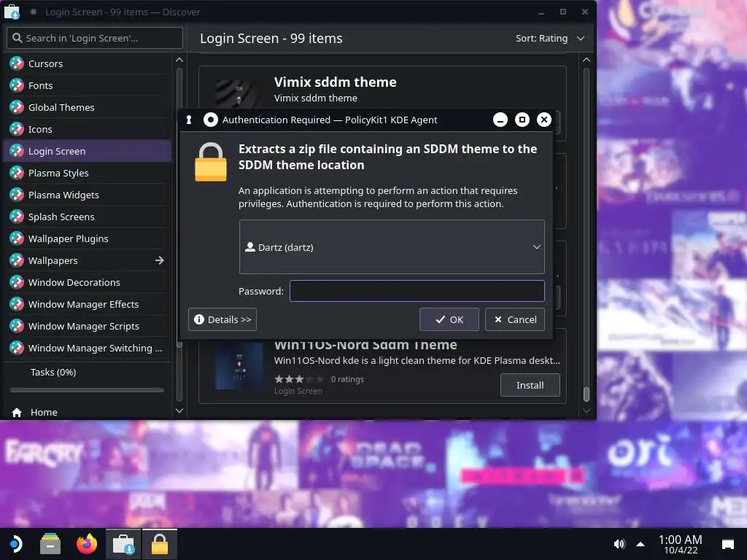This screenshot has width=747, height=560.
Task: Expand Details >> in the authentication dialog
Action: (222, 319)
